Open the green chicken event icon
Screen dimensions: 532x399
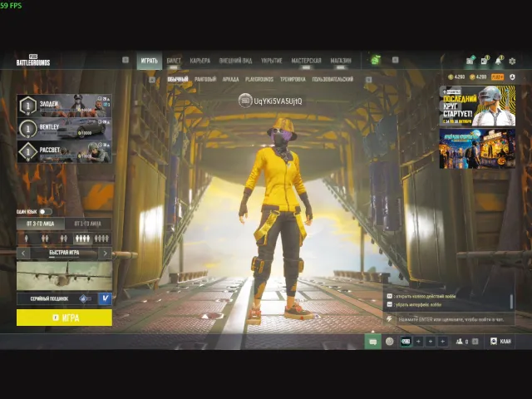pos(375,60)
